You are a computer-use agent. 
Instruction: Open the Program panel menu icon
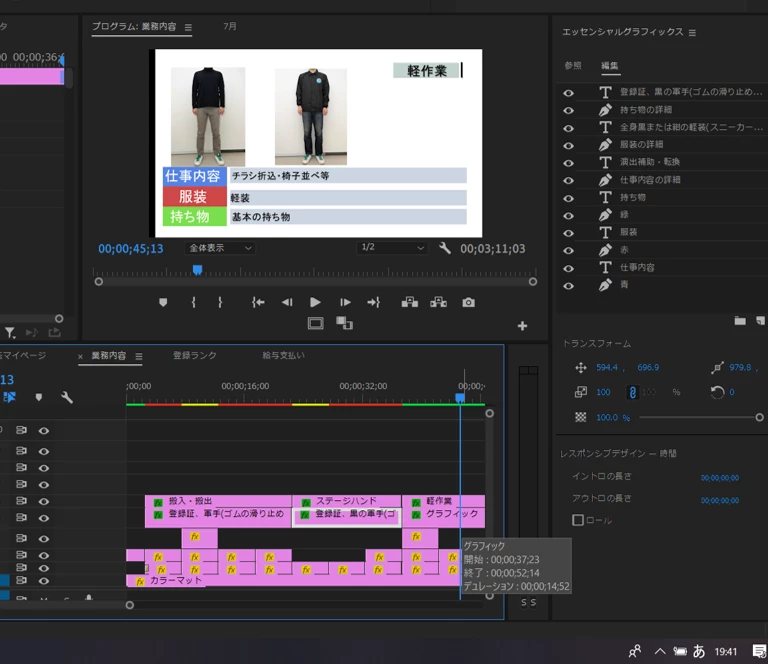coord(188,27)
